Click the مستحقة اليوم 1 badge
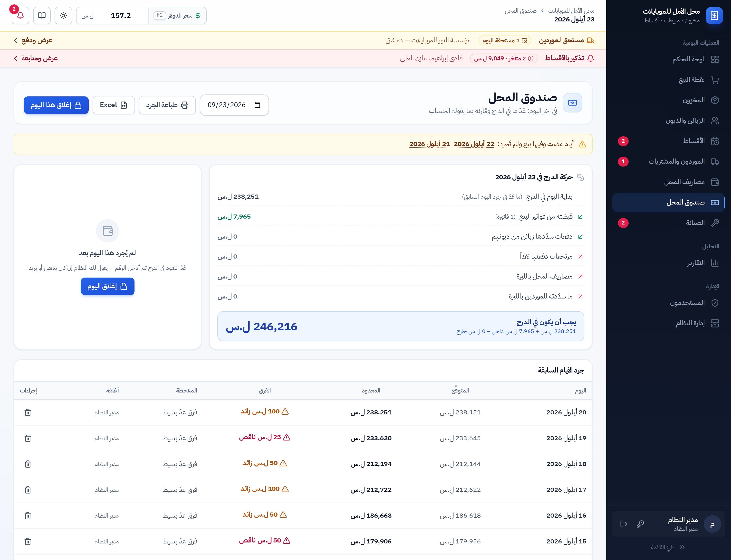Viewport: 731px width, 560px height. [x=504, y=40]
